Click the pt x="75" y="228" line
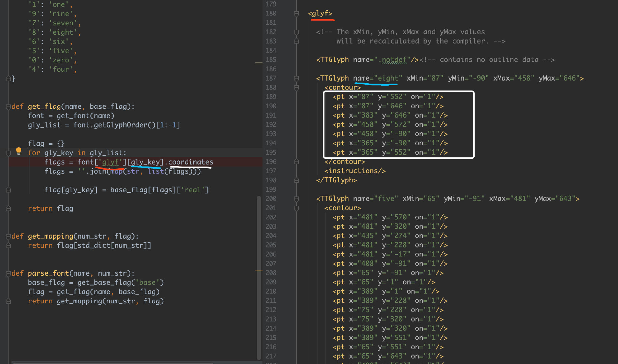 (388, 310)
